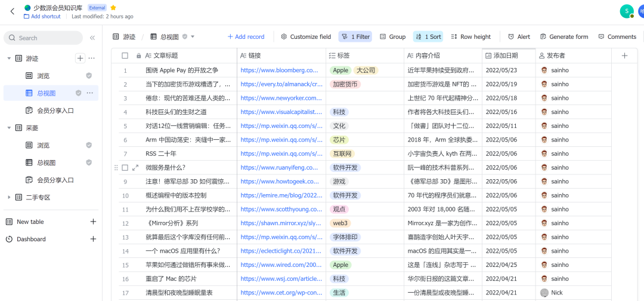The width and height of the screenshot is (644, 301).
Task: Collapse the 采菱 group
Action: coord(9,128)
